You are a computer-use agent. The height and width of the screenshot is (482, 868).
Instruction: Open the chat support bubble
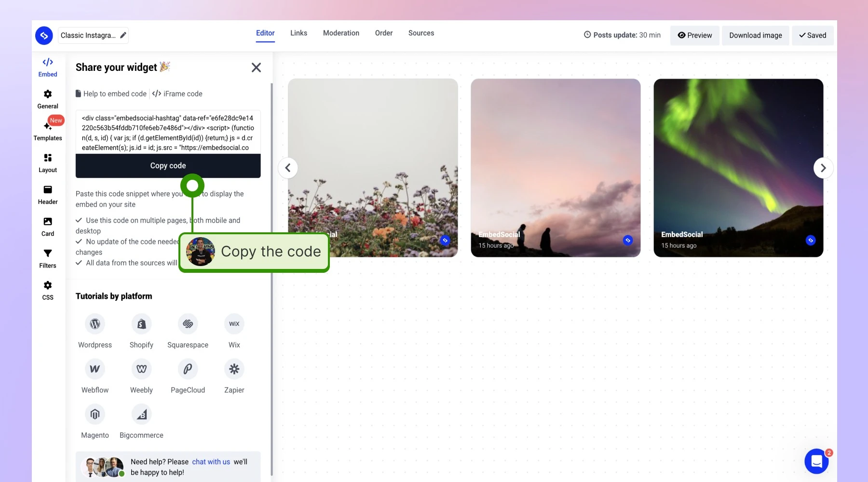coord(816,461)
